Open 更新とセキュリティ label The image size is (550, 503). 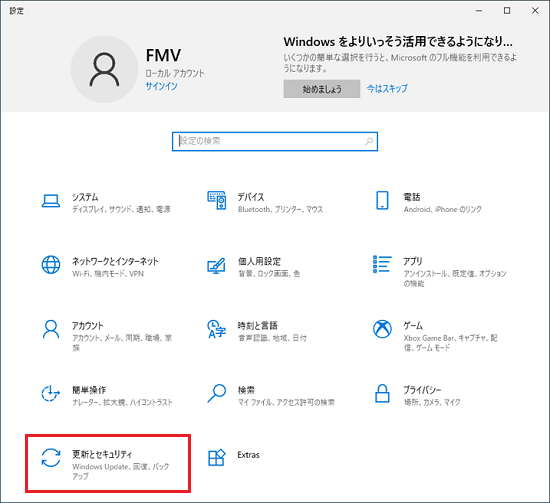(102, 454)
